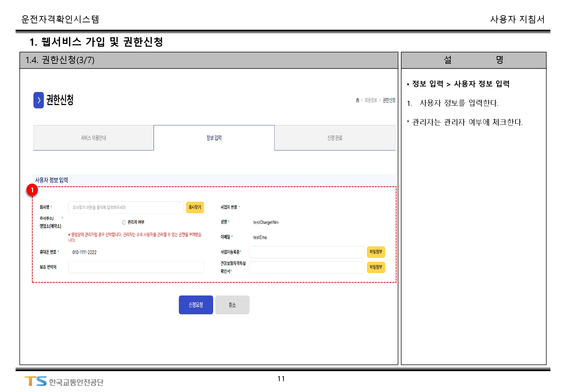Click the 회사명 input field
The width and height of the screenshot is (566, 392).
coord(126,207)
